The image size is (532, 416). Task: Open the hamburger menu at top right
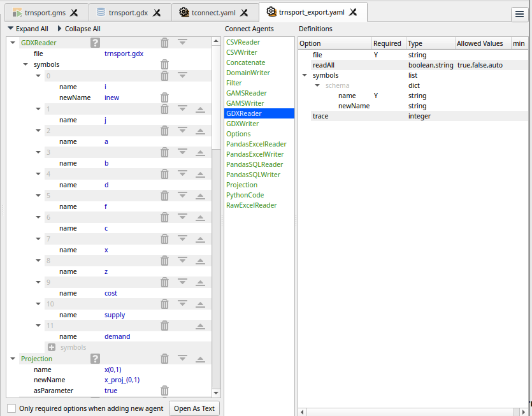pos(519,15)
